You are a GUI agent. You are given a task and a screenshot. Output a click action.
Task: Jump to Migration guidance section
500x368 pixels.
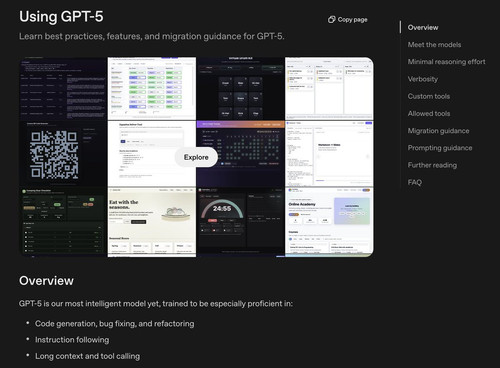(438, 131)
